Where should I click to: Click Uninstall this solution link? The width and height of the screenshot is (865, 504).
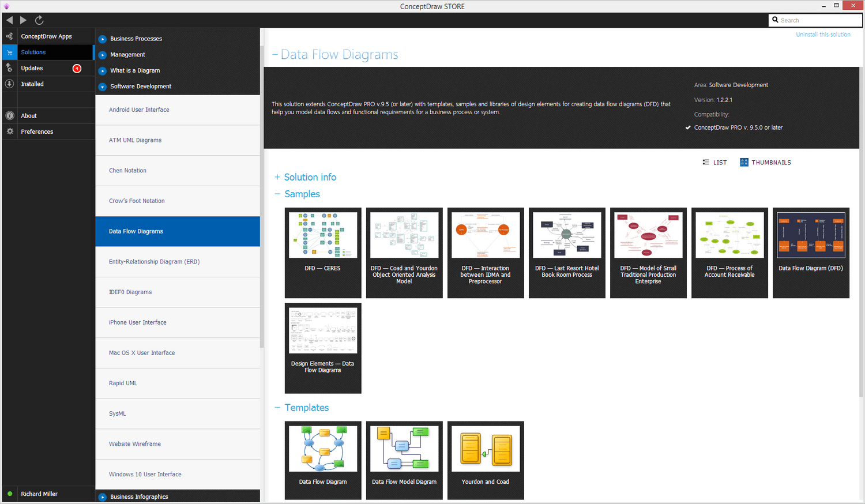[x=823, y=35]
